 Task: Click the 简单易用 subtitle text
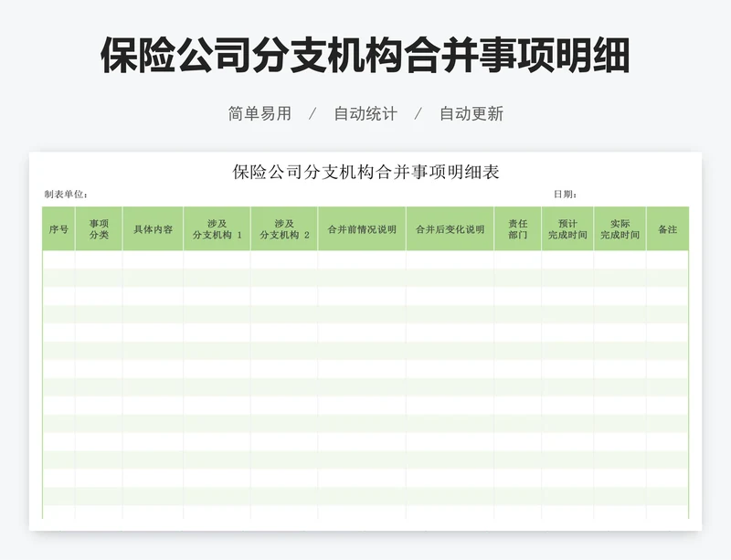tap(260, 113)
